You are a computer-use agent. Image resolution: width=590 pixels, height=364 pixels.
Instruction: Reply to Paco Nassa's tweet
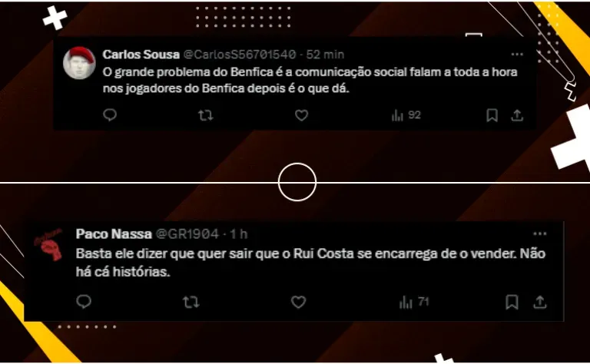(84, 302)
